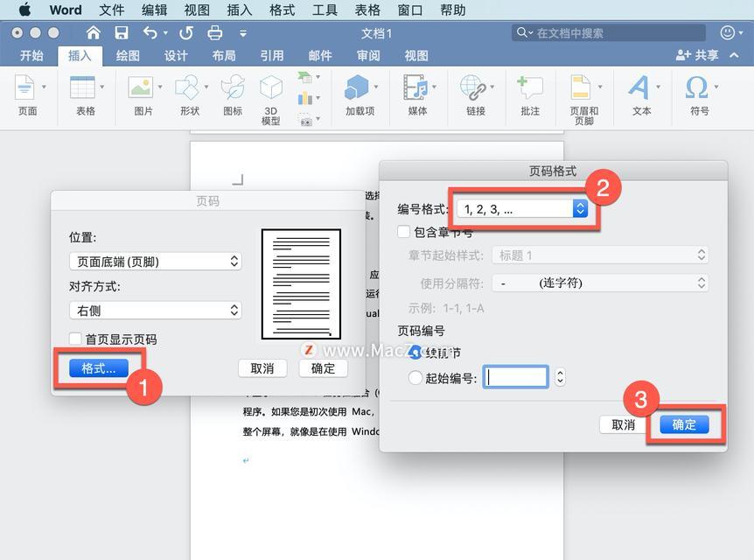Open 页眉和页脚 header and footer
754x560 pixels.
(x=581, y=87)
